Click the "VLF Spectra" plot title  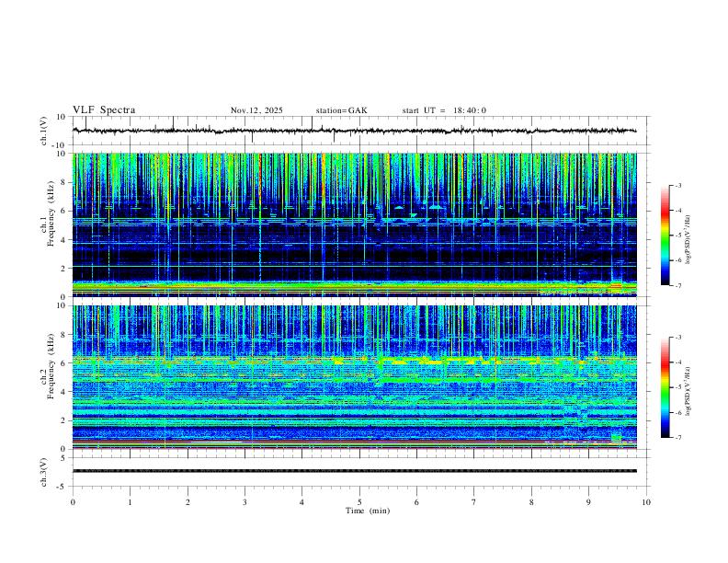[104, 110]
